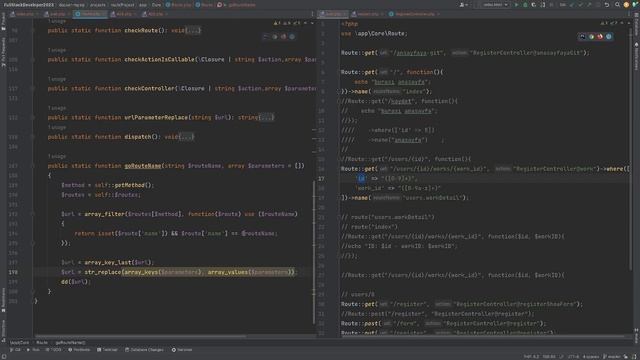Click highlighted 'id' key on line 17
Viewport: 640px width, 360px height.
(362, 179)
